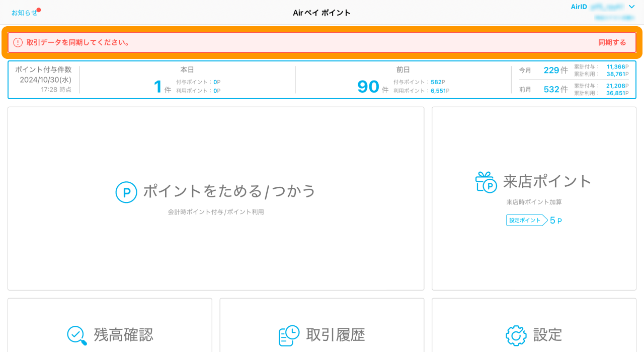Image resolution: width=644 pixels, height=352 pixels.
Task: Open the 来店ポイント card title
Action: [x=547, y=181]
